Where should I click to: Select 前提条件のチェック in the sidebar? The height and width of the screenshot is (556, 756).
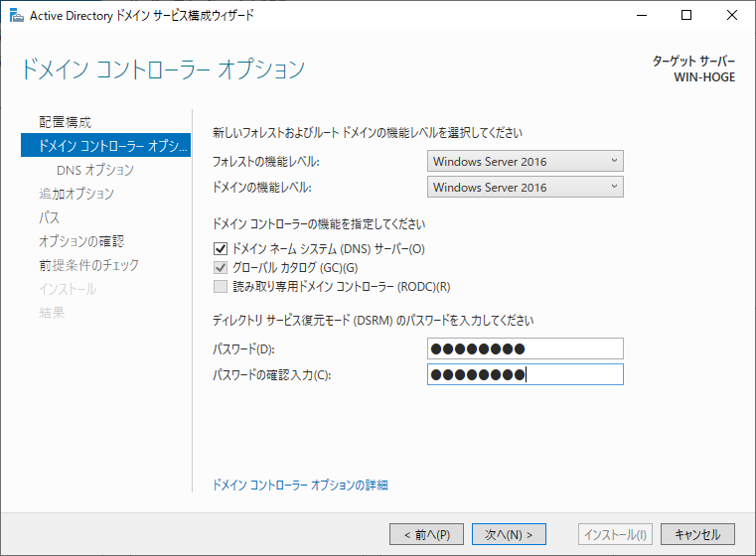coord(88,265)
